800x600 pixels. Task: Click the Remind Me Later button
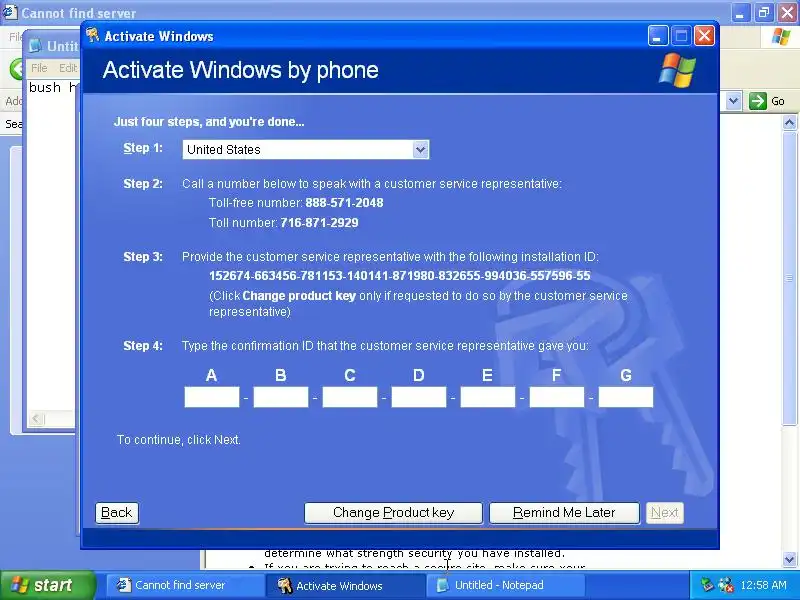tap(564, 513)
